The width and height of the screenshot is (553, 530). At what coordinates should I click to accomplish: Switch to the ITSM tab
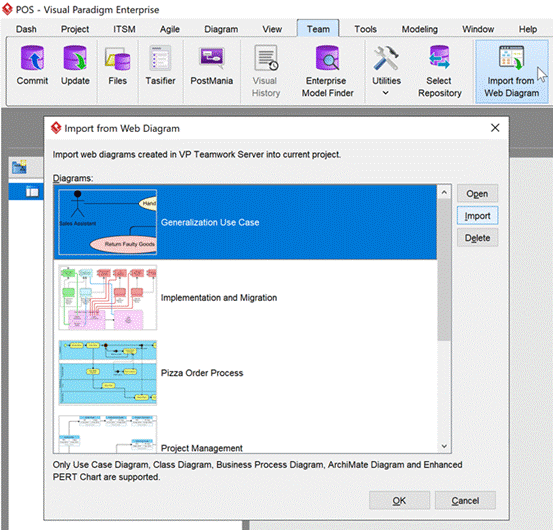[x=124, y=29]
